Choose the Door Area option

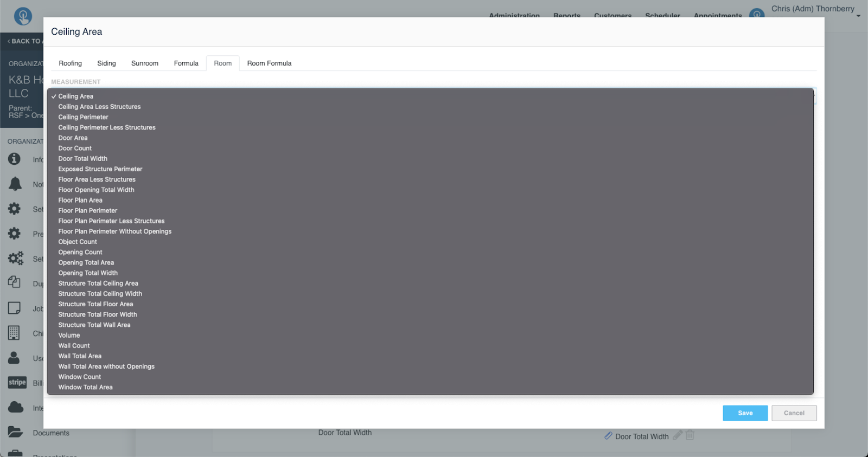(430, 138)
